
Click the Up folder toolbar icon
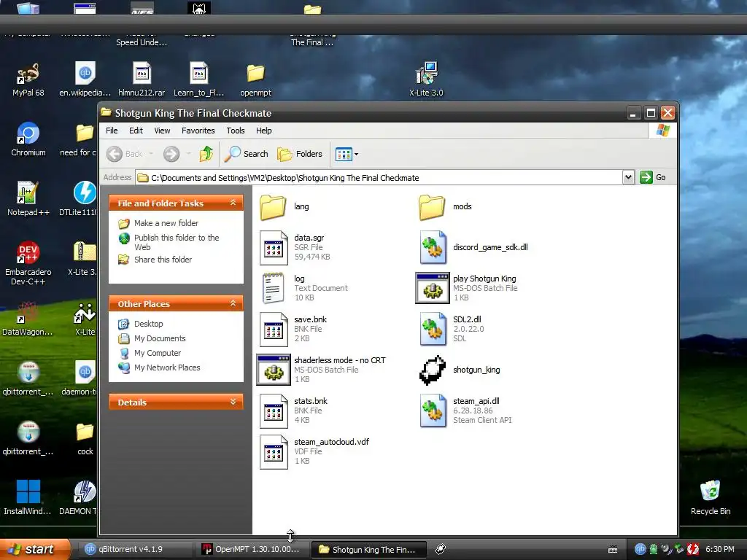tap(206, 154)
